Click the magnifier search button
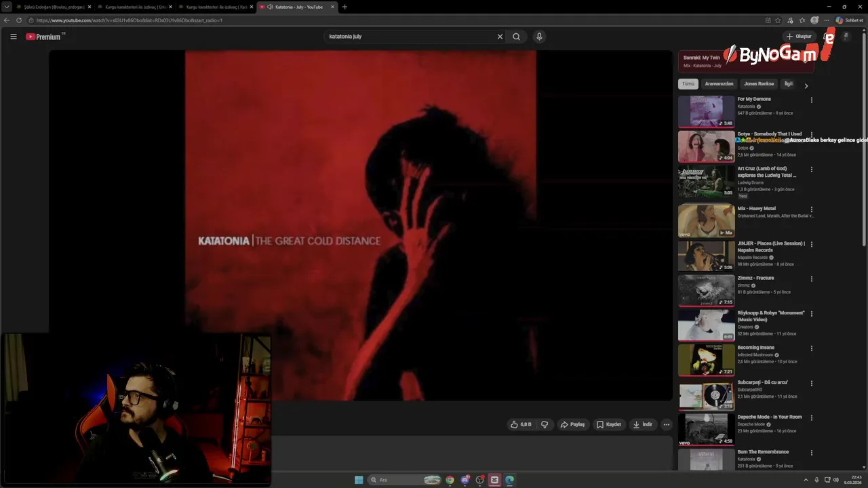The image size is (868, 488). [x=516, y=37]
